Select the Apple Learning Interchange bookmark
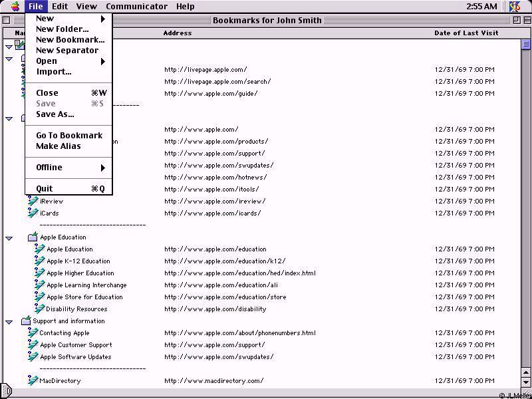 [86, 285]
